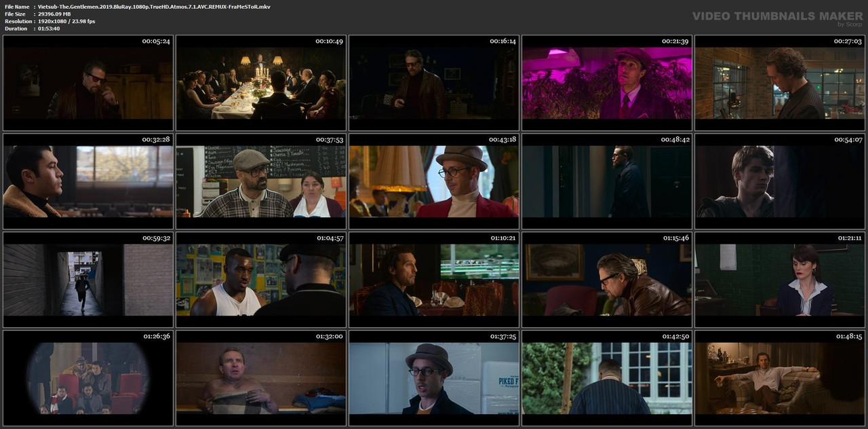The image size is (868, 429).
Task: Click the mkv file name text
Action: (154, 6)
